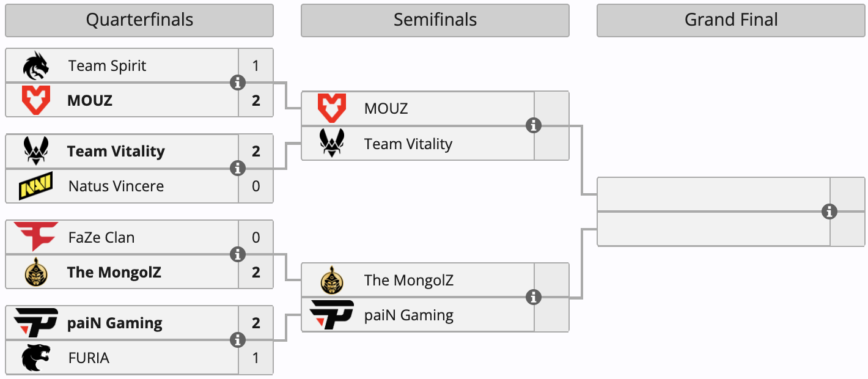Click paiN Gaming logo in Quarterfinals

pyautogui.click(x=35, y=323)
